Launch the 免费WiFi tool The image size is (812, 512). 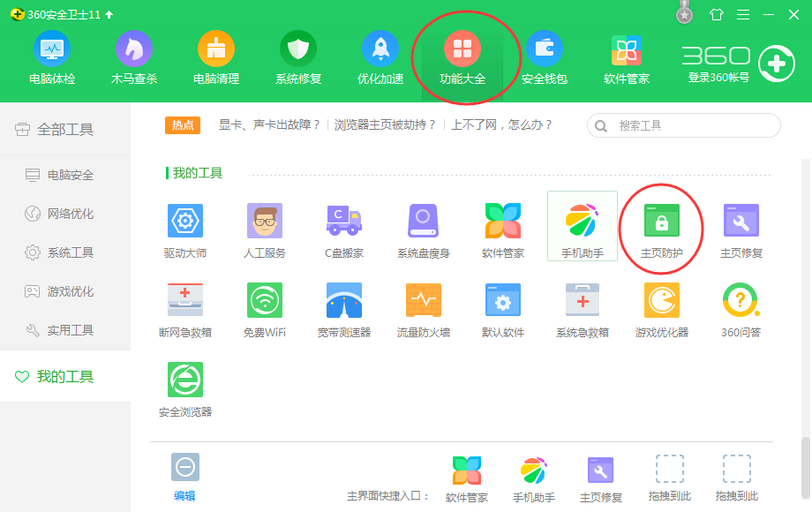pyautogui.click(x=264, y=307)
